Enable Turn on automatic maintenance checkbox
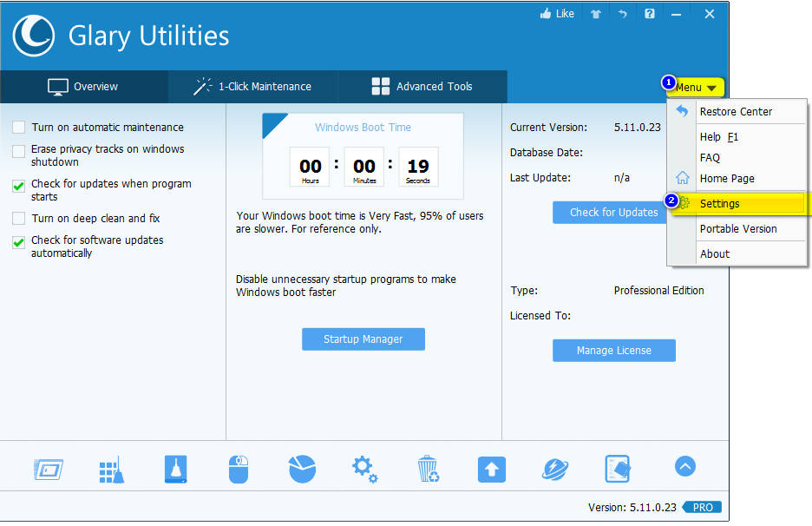 (19, 128)
